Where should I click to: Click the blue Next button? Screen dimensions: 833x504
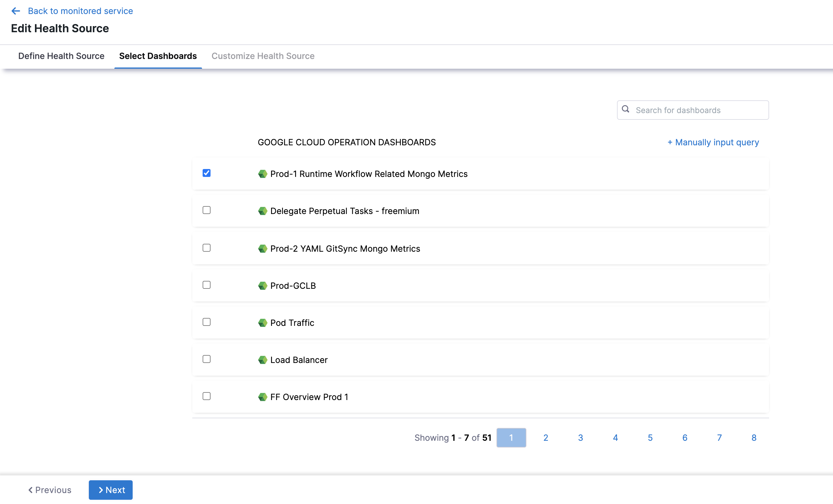pos(110,490)
